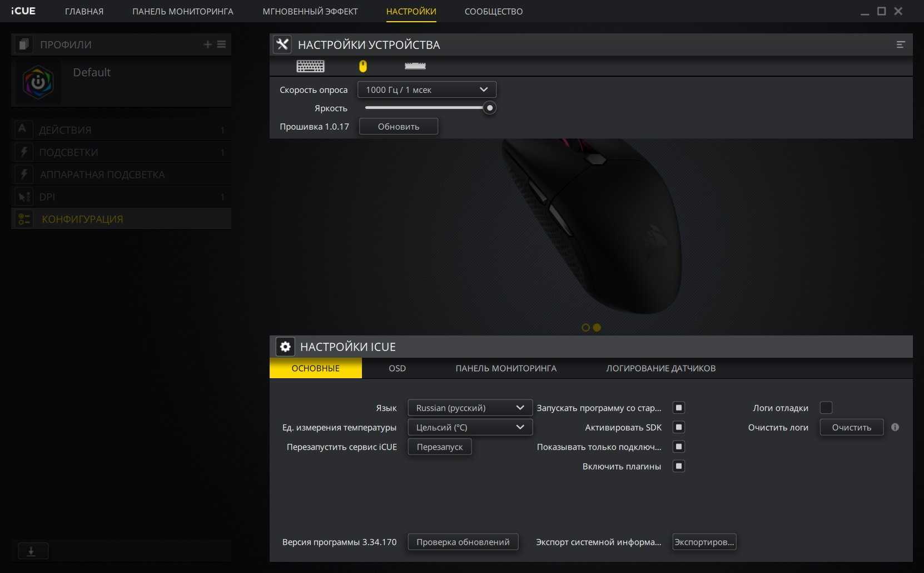
Task: Open the Скорость опроса polling rate dropdown
Action: coord(426,90)
